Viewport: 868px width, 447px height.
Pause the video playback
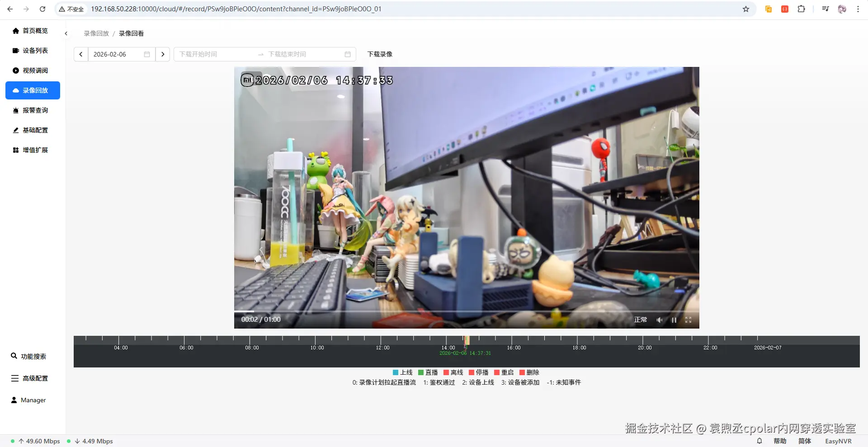(674, 320)
